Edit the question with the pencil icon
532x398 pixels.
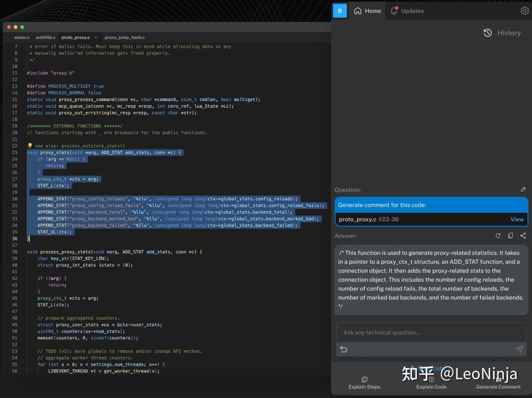[x=523, y=190]
